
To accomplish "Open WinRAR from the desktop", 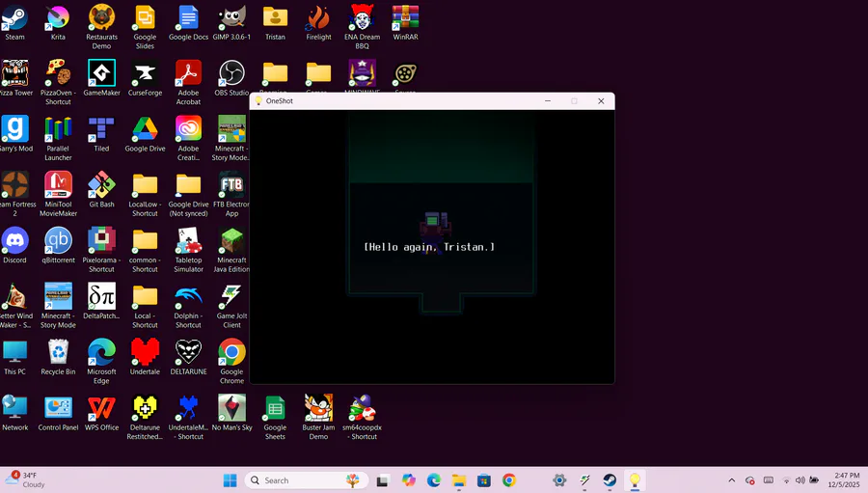I will 405,23.
